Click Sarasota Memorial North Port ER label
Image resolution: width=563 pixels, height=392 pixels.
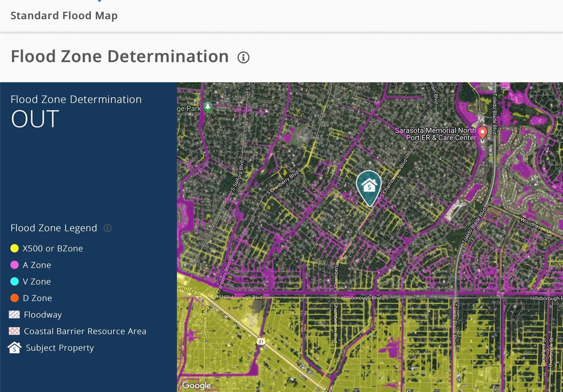pyautogui.click(x=436, y=134)
